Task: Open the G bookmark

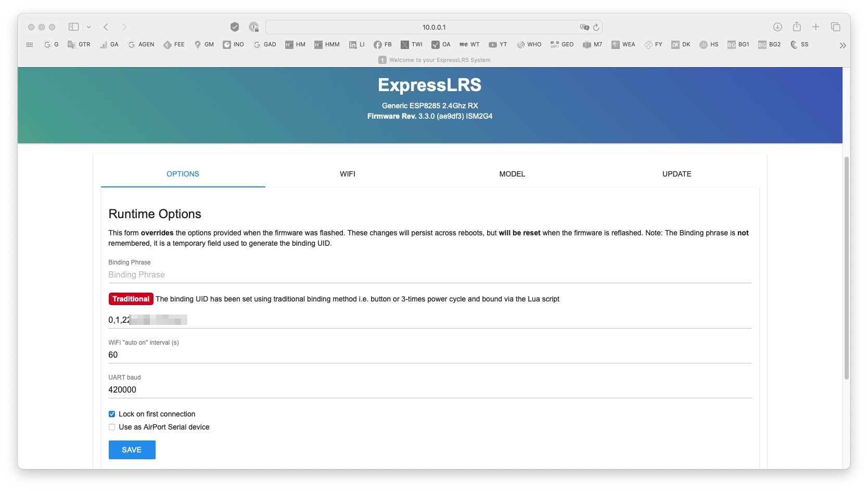Action: tap(51, 45)
